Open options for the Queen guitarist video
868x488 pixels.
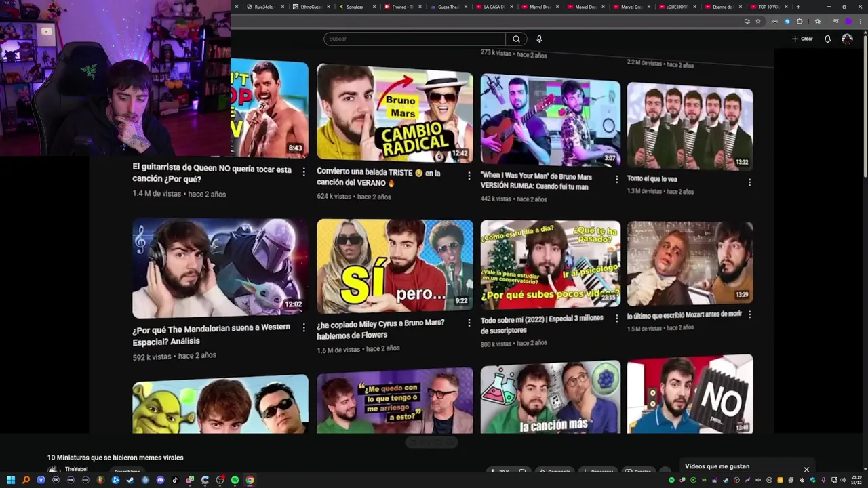[x=303, y=172]
